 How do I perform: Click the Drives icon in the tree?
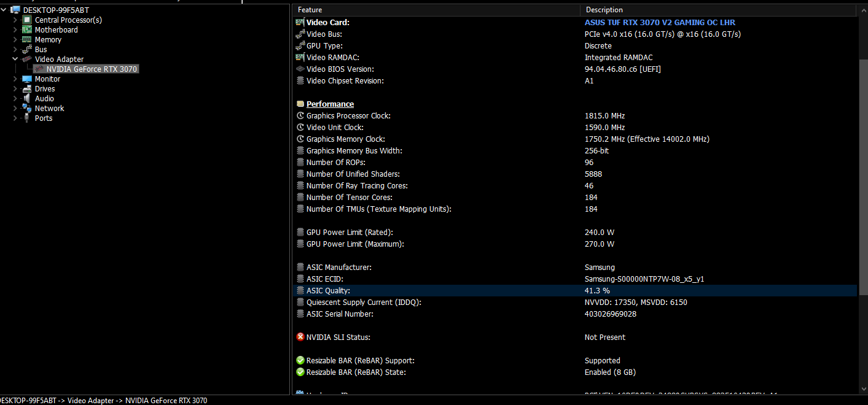[27, 88]
